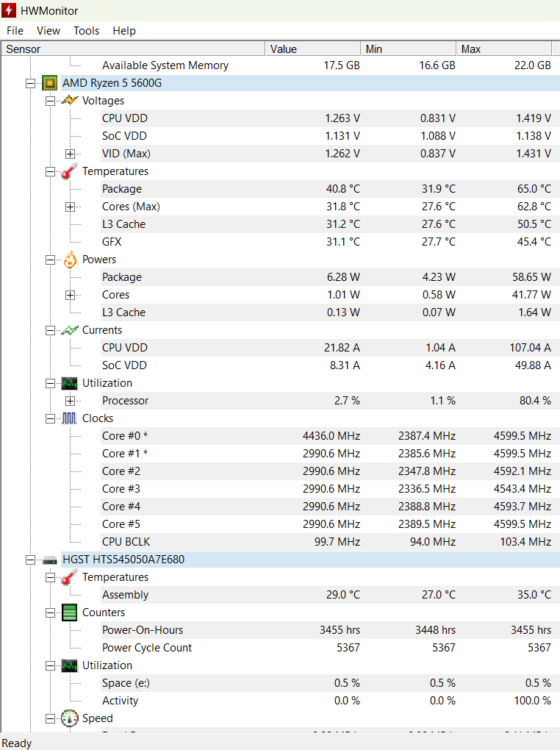Collapse the Currents group
Image resolution: width=560 pixels, height=750 pixels.
point(50,331)
